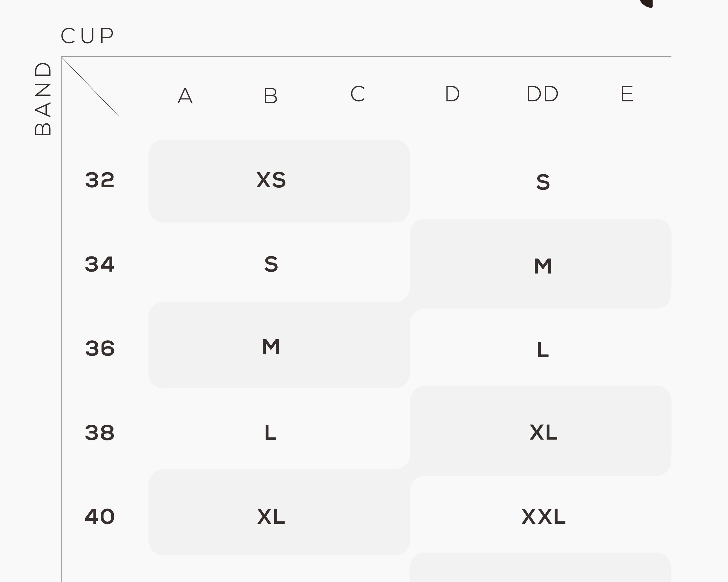Pick size L in the band 38 row

click(271, 433)
